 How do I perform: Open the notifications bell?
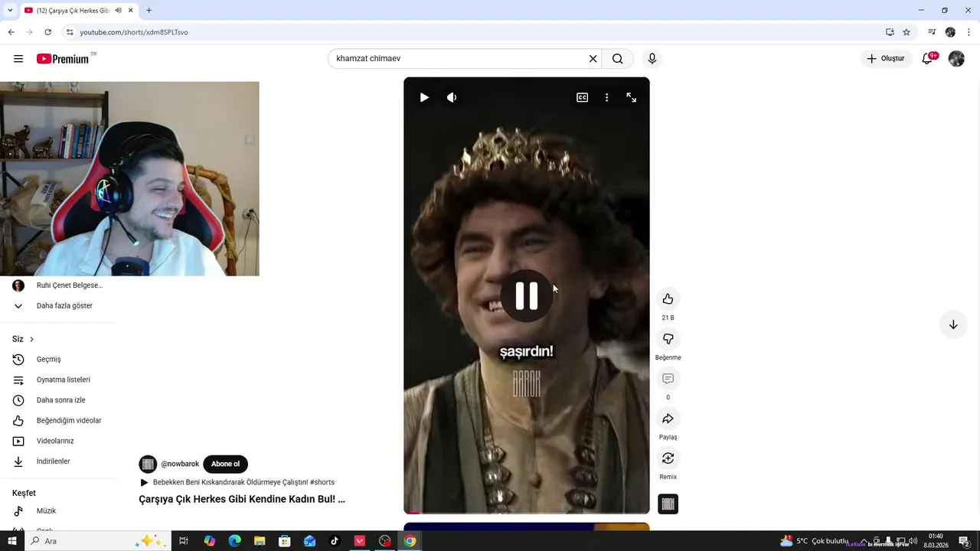(x=928, y=59)
